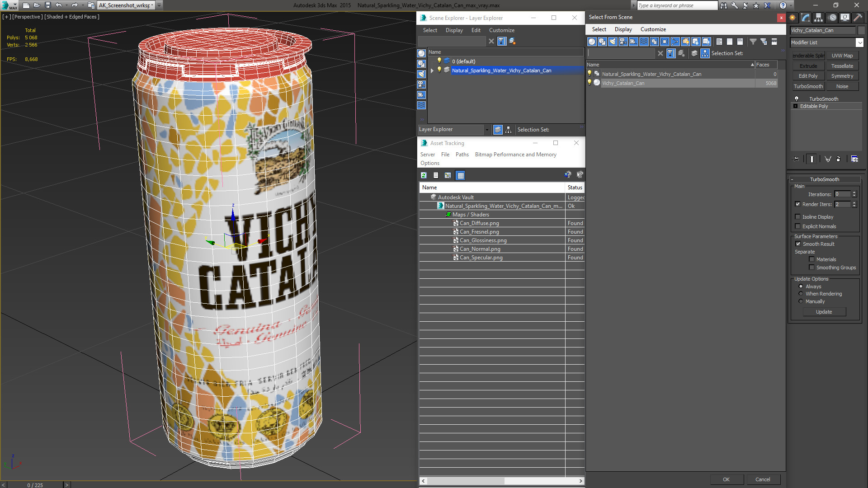This screenshot has height=488, width=868.
Task: Open the Undo history dropdown arrow
Action: pos(66,5)
